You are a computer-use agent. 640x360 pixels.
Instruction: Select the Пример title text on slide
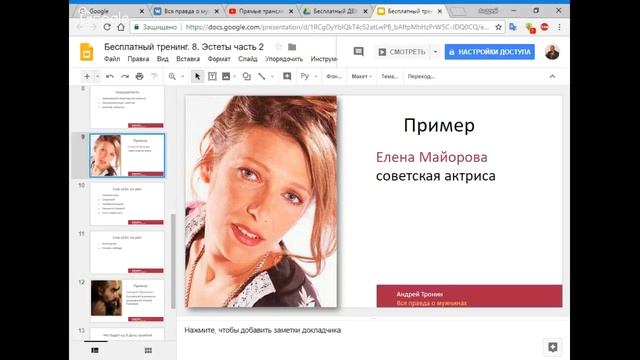(439, 125)
